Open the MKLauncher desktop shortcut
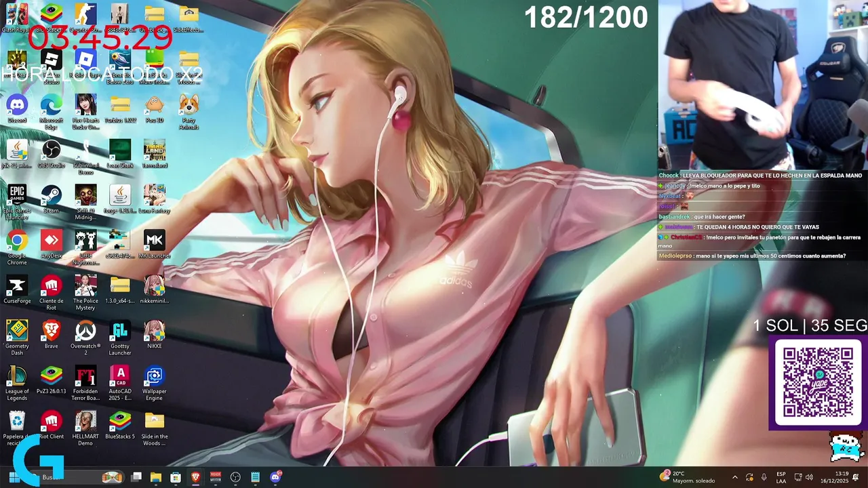 [155, 244]
